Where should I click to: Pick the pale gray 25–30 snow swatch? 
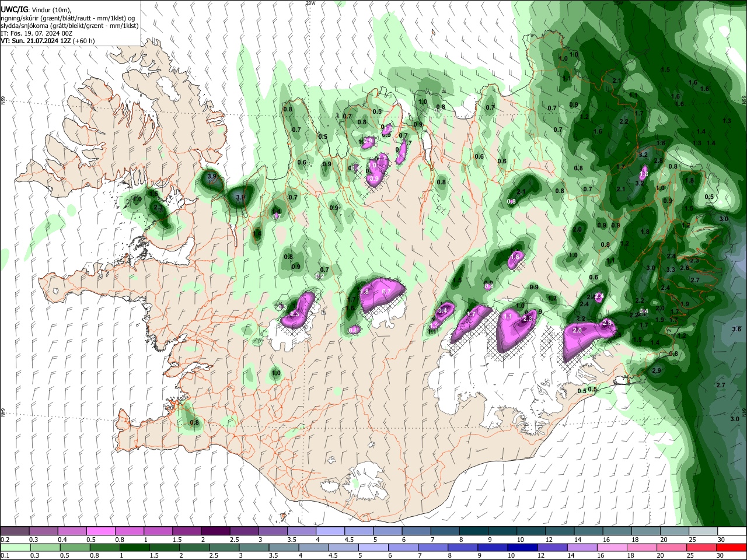tap(703, 531)
